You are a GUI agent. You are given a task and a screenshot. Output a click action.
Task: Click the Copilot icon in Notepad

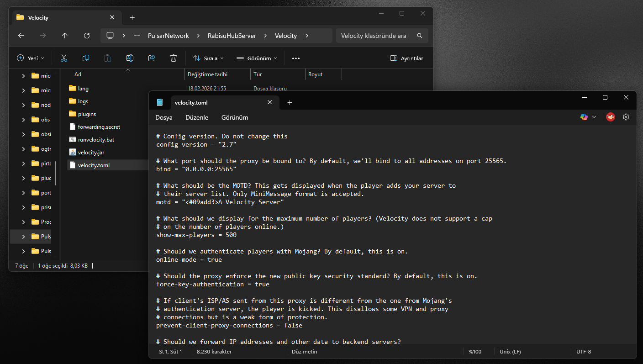pyautogui.click(x=584, y=117)
